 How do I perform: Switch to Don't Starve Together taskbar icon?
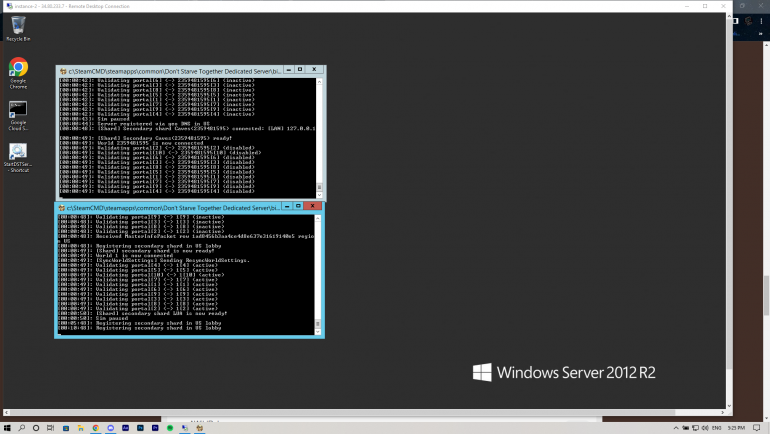pyautogui.click(x=199, y=428)
